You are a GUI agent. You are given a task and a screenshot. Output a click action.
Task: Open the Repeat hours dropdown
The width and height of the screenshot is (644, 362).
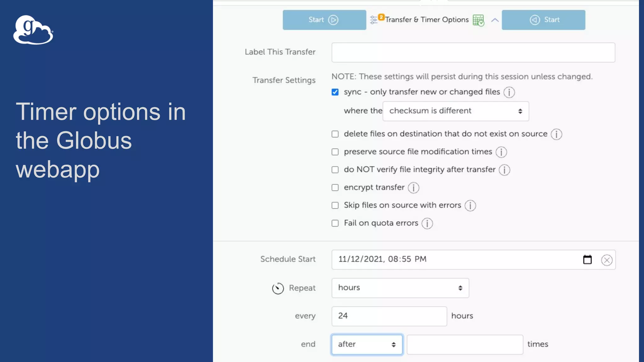coord(400,288)
